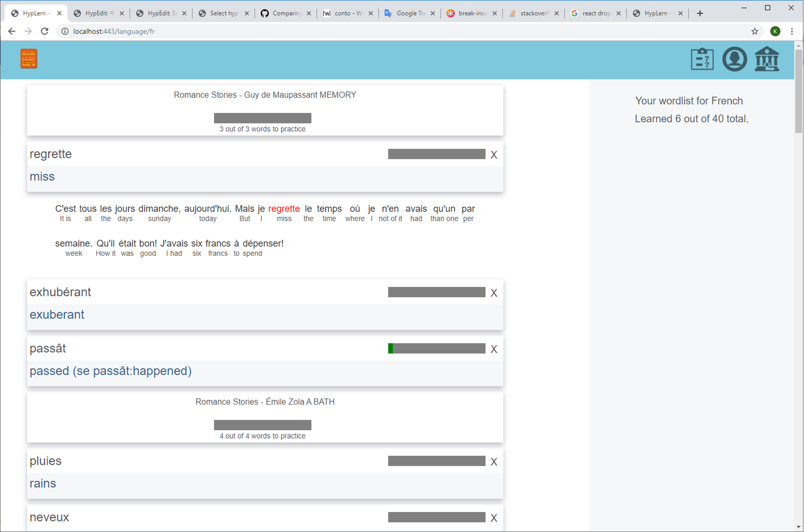Open the user profile icon

coord(734,59)
